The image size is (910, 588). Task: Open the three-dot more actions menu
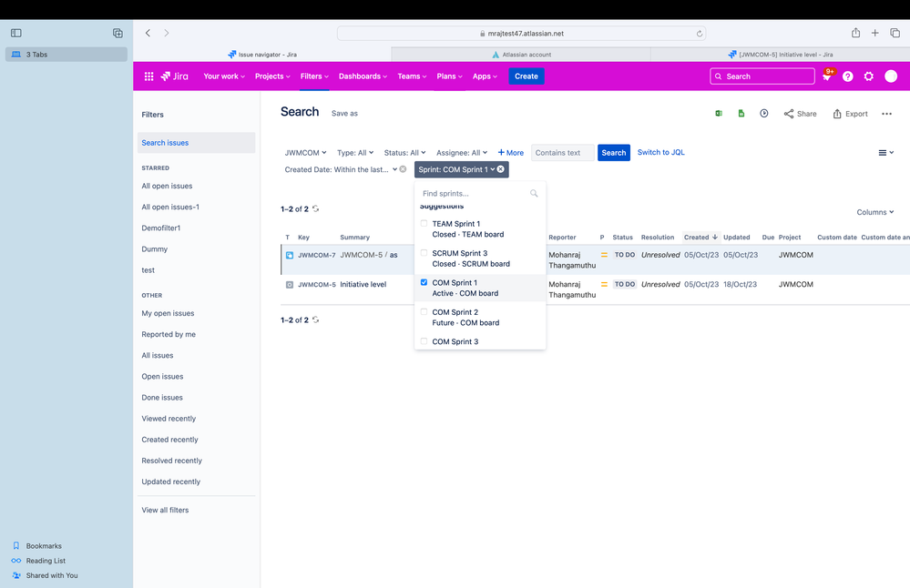point(886,114)
